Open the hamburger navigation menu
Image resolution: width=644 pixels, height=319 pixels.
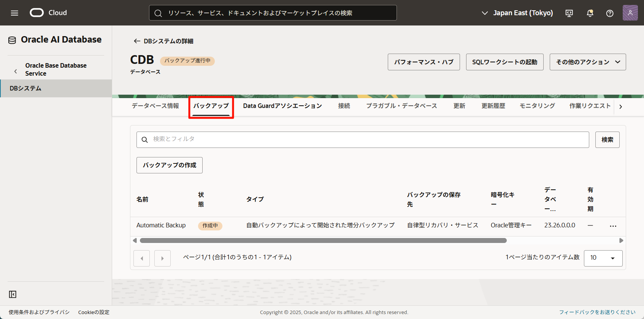coord(14,13)
